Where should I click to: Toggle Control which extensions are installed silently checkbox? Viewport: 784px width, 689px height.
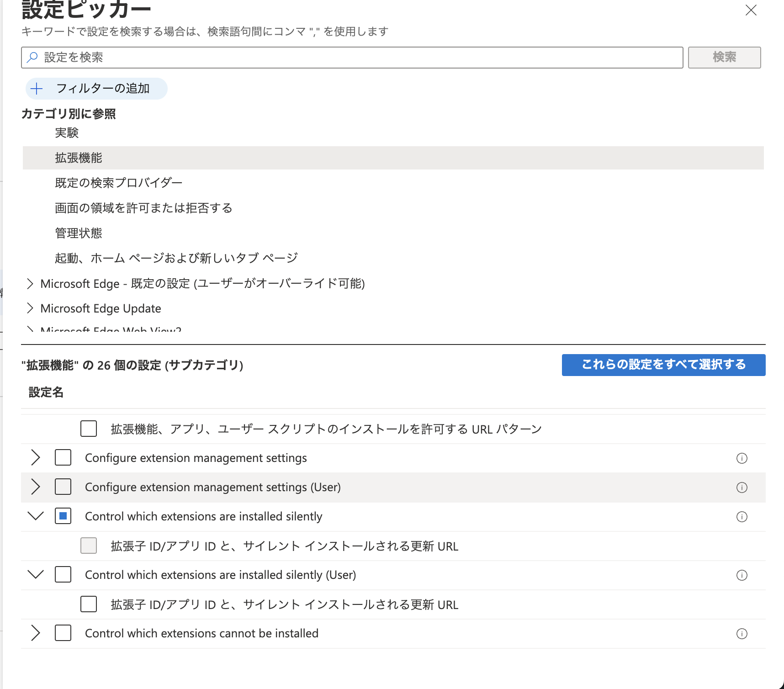[63, 516]
